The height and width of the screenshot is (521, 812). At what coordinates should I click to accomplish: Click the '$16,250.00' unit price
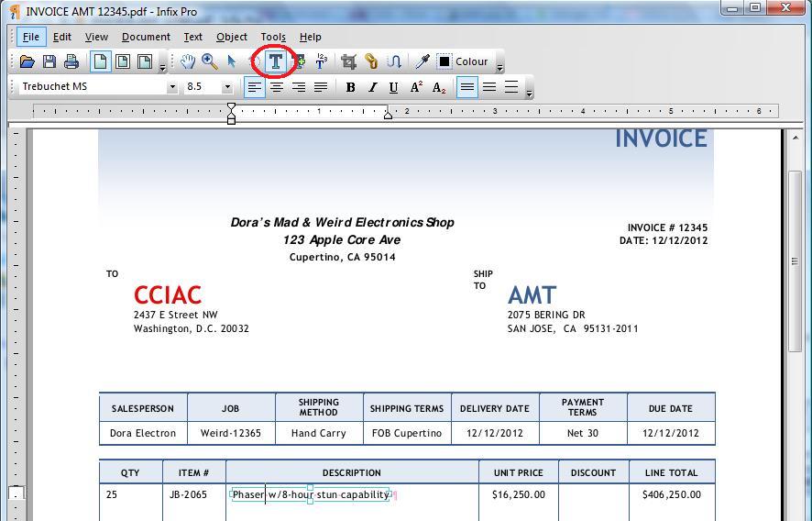pos(519,494)
